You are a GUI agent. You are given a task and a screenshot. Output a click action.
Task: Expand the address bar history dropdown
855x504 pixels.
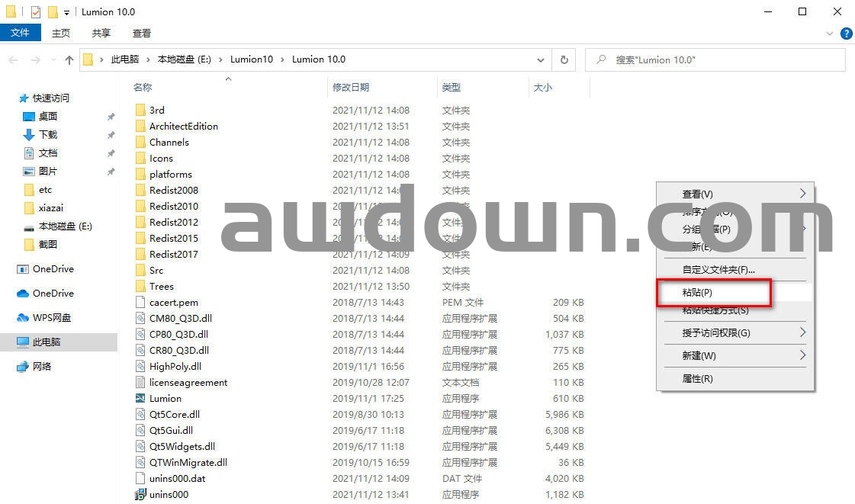(x=541, y=59)
